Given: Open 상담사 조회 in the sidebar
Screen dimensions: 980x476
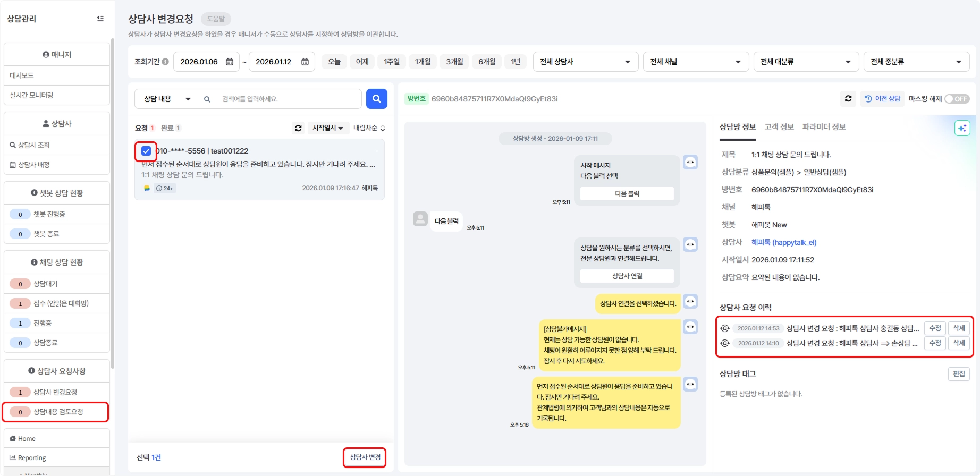Looking at the screenshot, I should pos(57,145).
